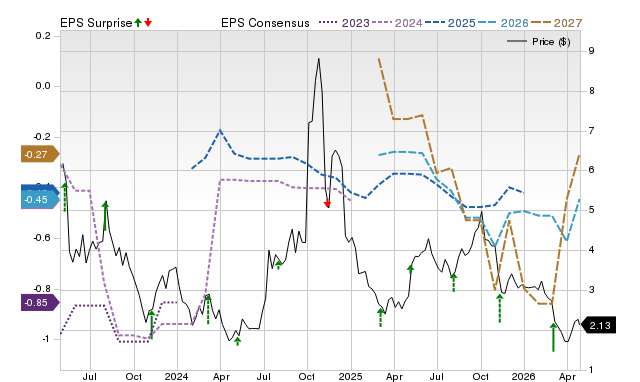This screenshot has width=640, height=382.
Task: Select the 2025 label in the EPS Consensus legend
Action: coord(462,23)
